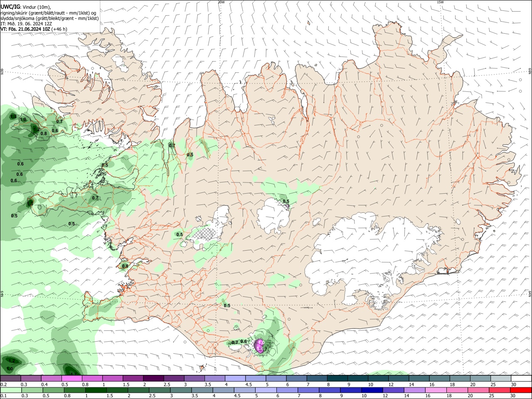Click the 0.7 value west of the purple patch
532x399 pixels.
[235, 343]
